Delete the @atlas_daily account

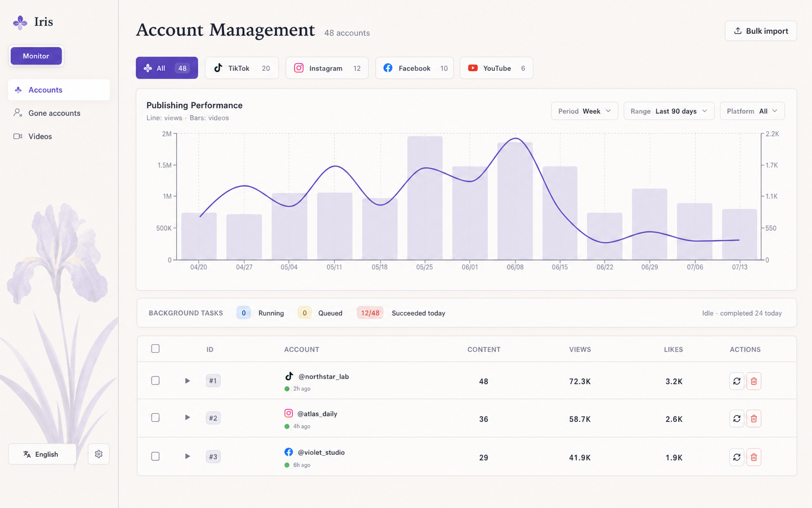pyautogui.click(x=754, y=419)
